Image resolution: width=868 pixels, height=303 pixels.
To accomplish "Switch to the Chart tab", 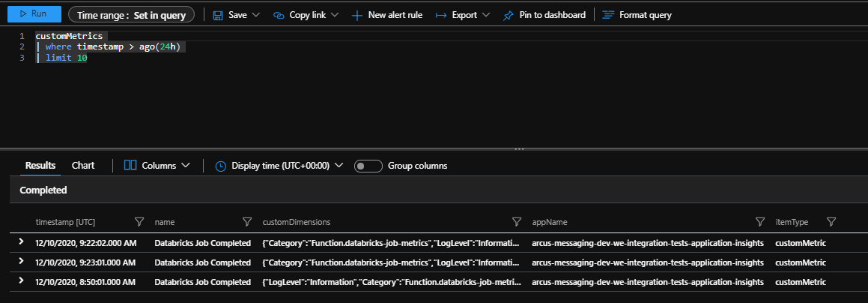I will [83, 166].
